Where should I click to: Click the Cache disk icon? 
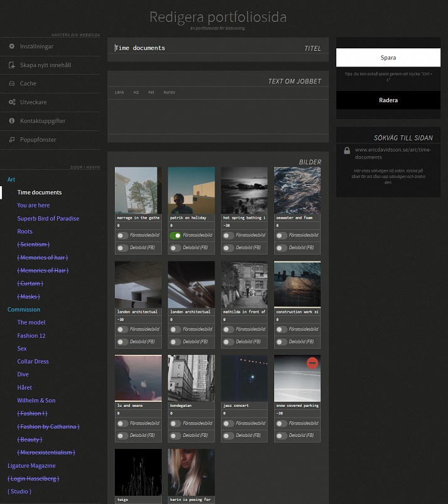(11, 83)
